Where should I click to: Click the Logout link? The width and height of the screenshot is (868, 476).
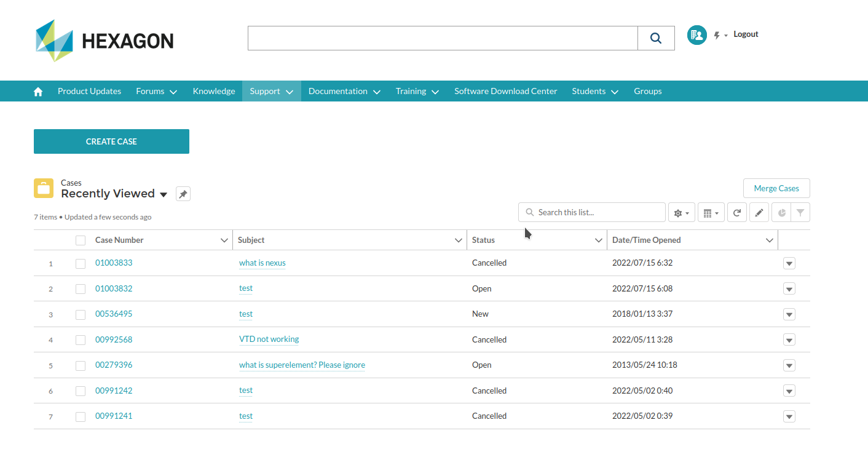[746, 34]
